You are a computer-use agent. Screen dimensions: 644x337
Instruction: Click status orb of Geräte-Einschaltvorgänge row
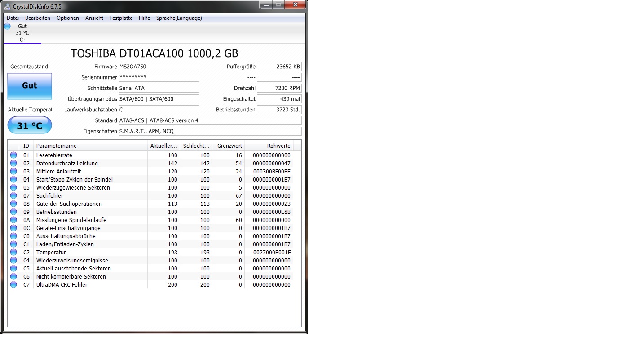pyautogui.click(x=13, y=228)
